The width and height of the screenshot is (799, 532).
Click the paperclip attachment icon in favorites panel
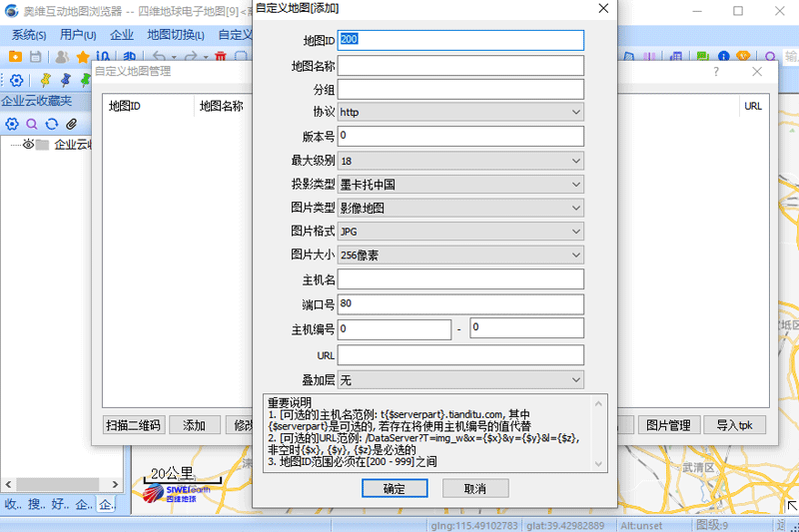71,124
